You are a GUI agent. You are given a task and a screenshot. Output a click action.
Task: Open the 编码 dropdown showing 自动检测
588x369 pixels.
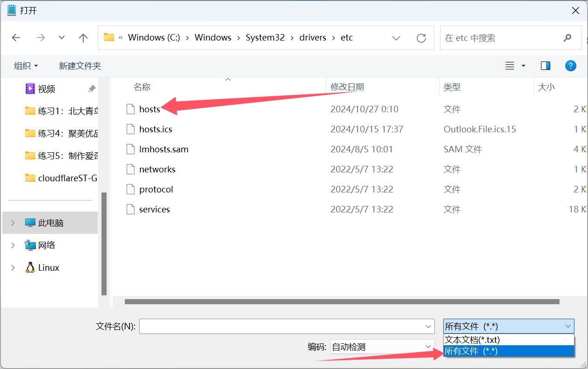(x=382, y=346)
